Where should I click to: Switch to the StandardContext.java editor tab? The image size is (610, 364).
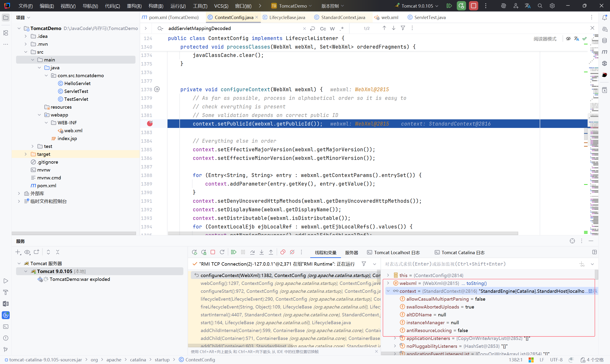click(343, 17)
